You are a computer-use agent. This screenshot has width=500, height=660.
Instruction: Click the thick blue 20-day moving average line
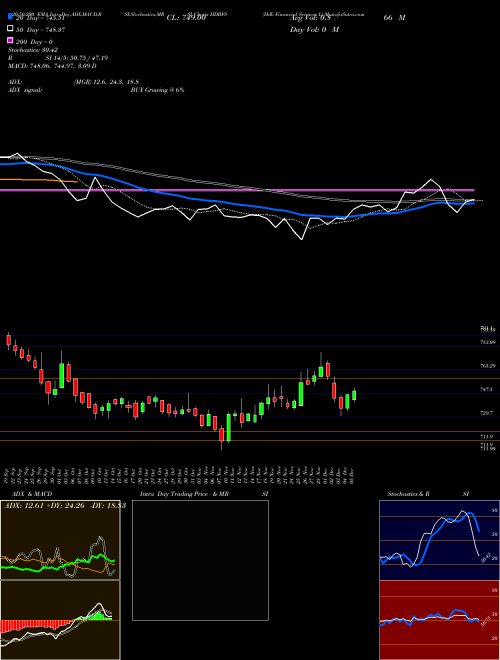click(x=236, y=205)
